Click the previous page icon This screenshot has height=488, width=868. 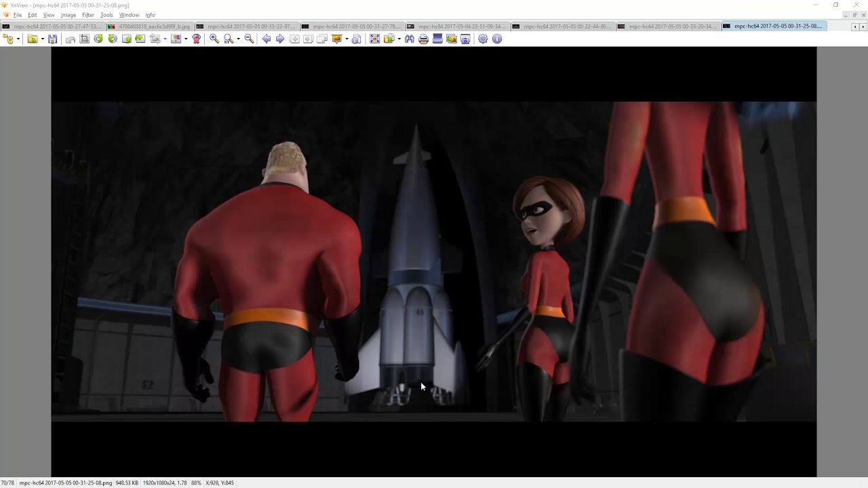click(x=294, y=39)
